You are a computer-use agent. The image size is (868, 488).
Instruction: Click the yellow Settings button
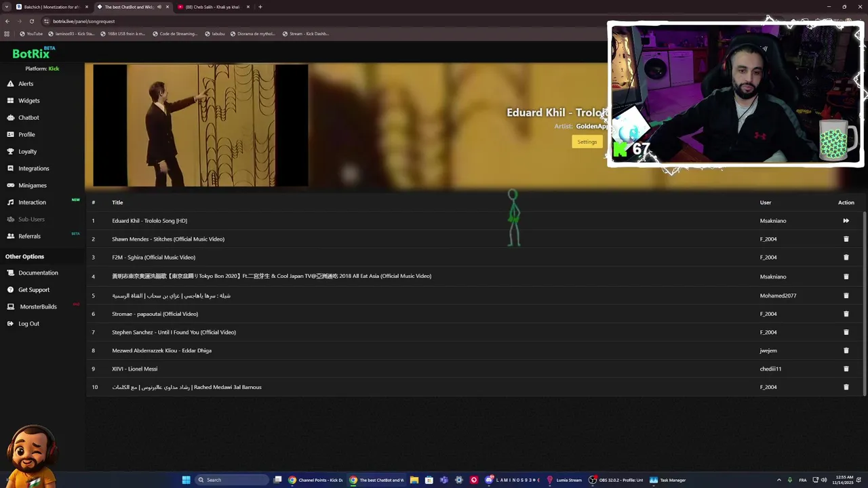point(587,142)
